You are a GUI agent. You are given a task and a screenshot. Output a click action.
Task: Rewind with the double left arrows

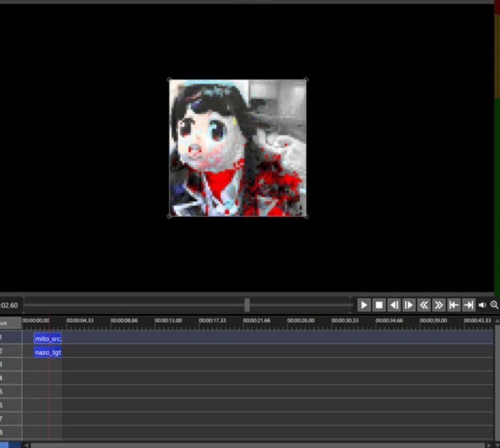click(424, 305)
